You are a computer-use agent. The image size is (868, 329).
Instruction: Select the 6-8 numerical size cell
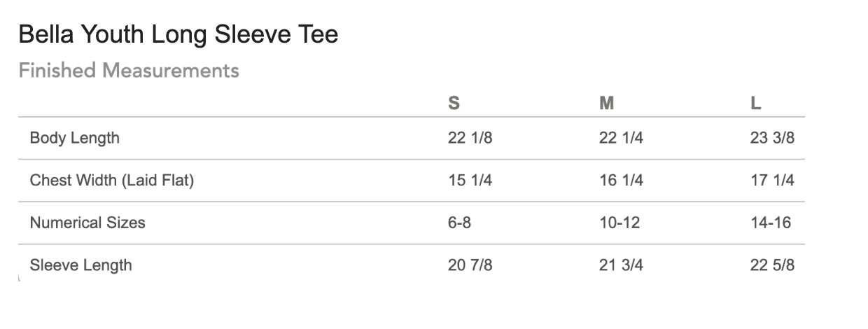point(459,223)
